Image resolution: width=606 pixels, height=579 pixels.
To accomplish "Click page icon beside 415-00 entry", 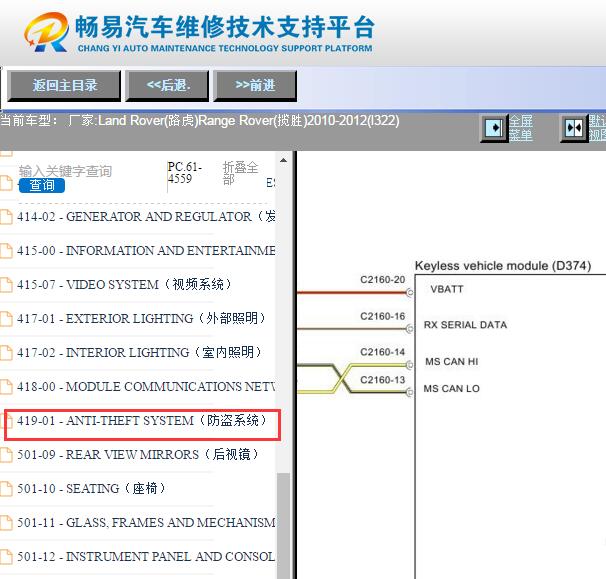I will pyautogui.click(x=6, y=251).
